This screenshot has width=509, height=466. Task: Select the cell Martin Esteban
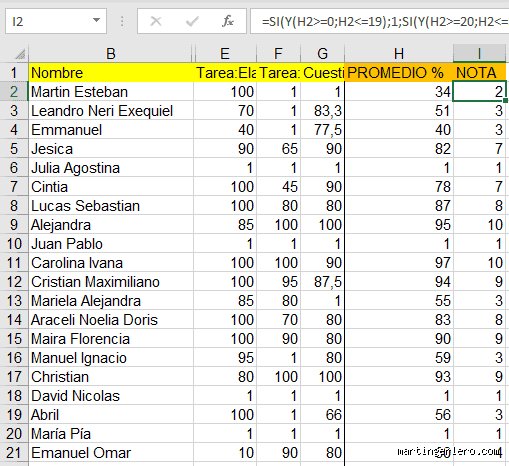[111, 92]
